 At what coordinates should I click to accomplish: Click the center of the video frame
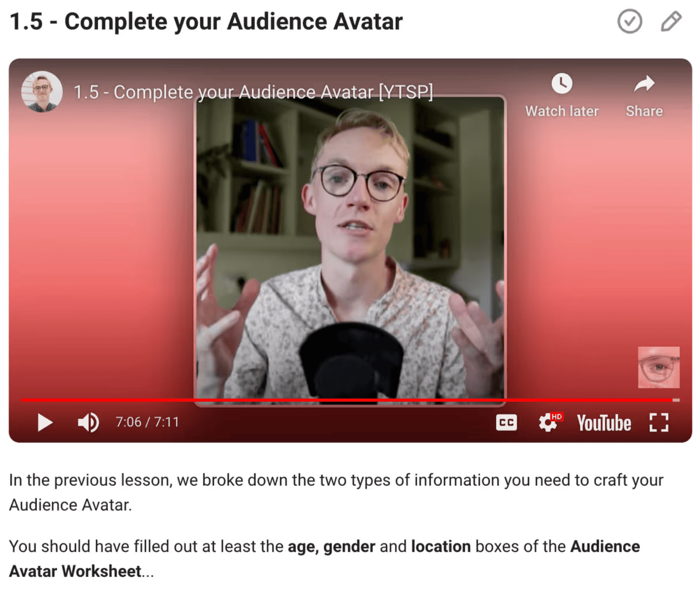pyautogui.click(x=350, y=248)
